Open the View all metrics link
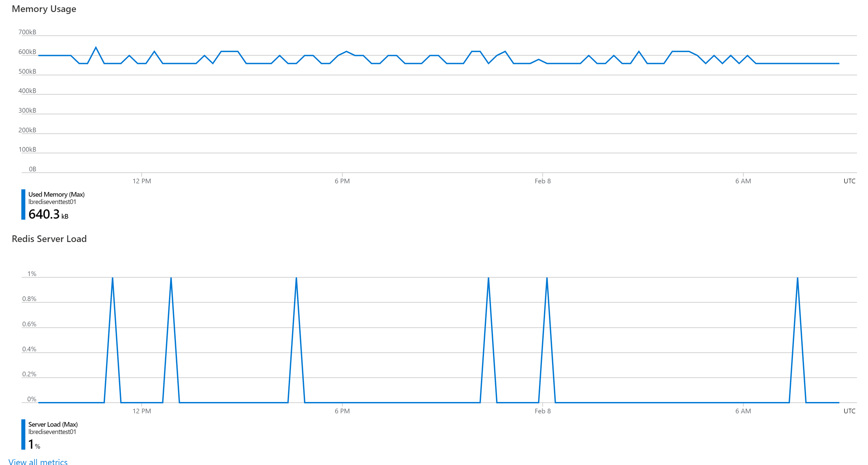 [38, 461]
